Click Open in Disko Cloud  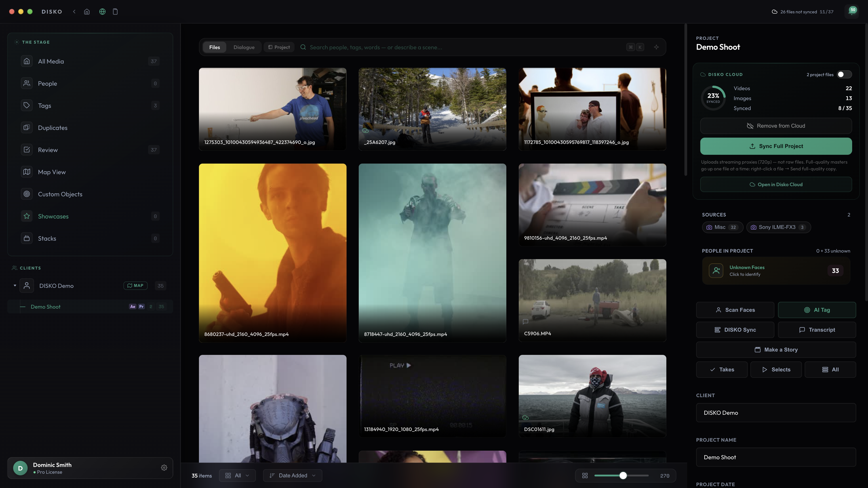(776, 184)
